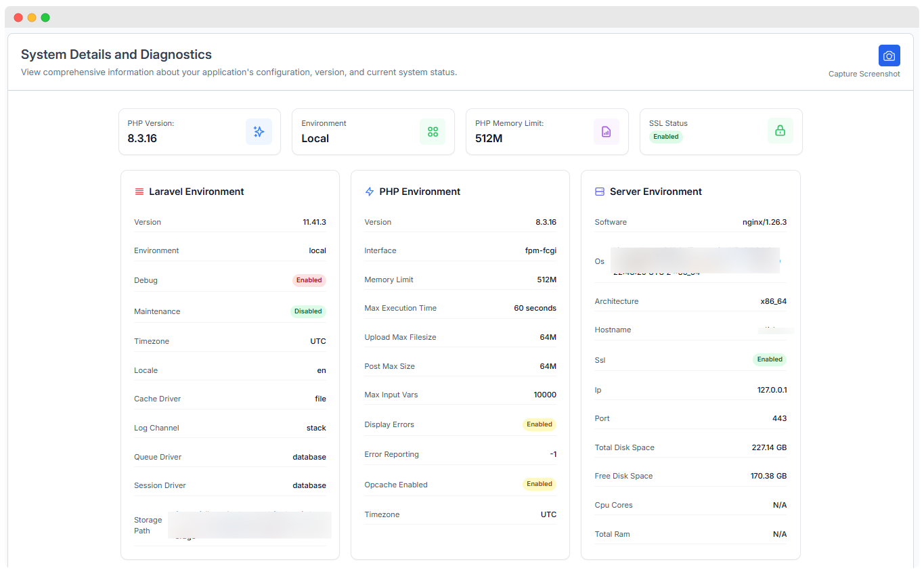Click the PHP Environment Version 8.3.16 value
The height and width of the screenshot is (574, 924).
(546, 222)
